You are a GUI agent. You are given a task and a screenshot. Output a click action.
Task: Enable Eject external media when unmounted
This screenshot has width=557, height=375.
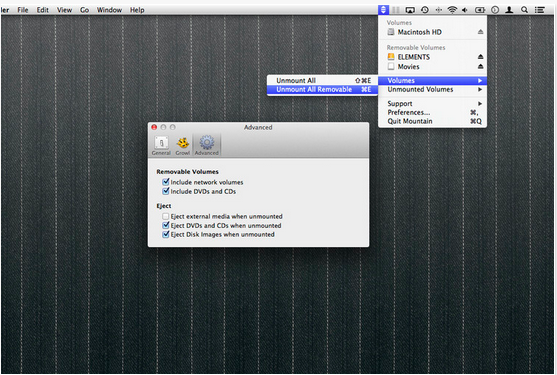166,216
